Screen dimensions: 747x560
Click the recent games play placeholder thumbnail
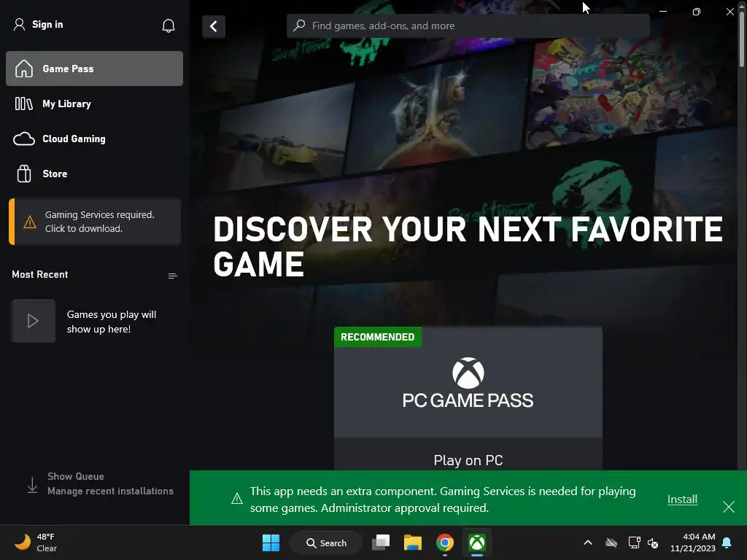(x=34, y=321)
